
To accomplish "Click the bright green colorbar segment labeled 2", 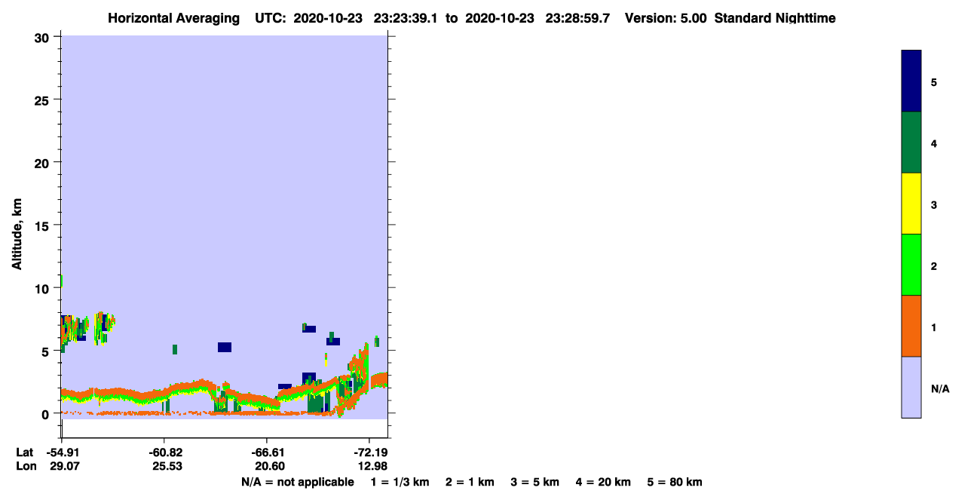I will (911, 265).
